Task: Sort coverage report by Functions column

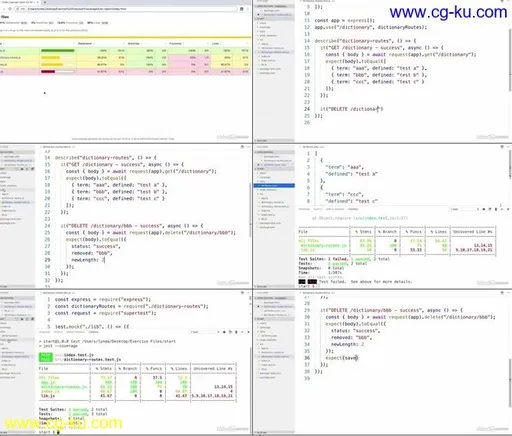Action: tap(176, 44)
